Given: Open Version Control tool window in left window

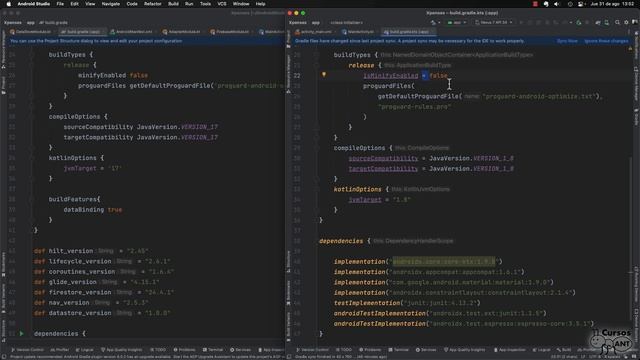Looking at the screenshot, I should (27, 350).
